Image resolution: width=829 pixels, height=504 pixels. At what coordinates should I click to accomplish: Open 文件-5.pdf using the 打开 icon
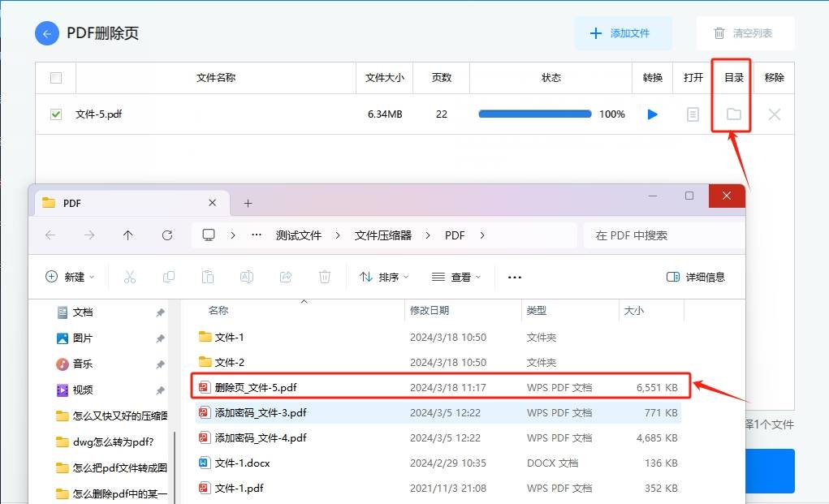[x=692, y=114]
